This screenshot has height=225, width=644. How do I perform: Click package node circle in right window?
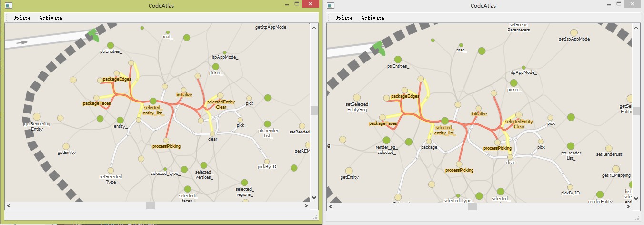pyautogui.click(x=429, y=141)
